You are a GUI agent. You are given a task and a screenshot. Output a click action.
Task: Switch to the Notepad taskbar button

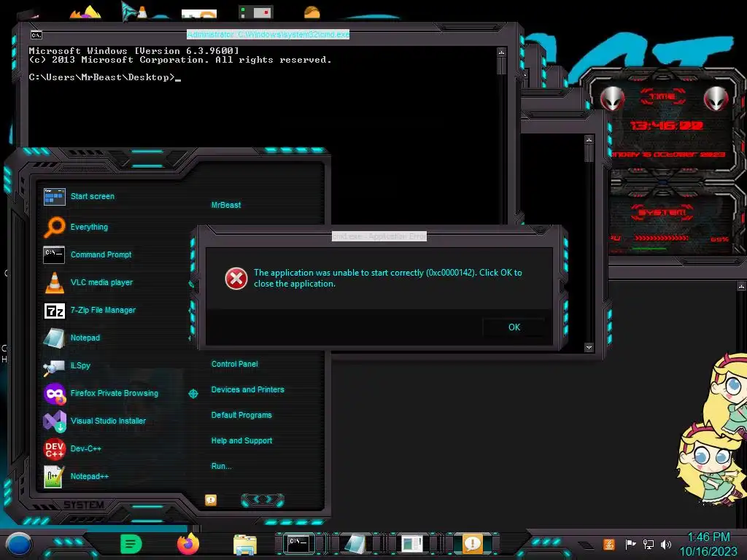pyautogui.click(x=355, y=544)
